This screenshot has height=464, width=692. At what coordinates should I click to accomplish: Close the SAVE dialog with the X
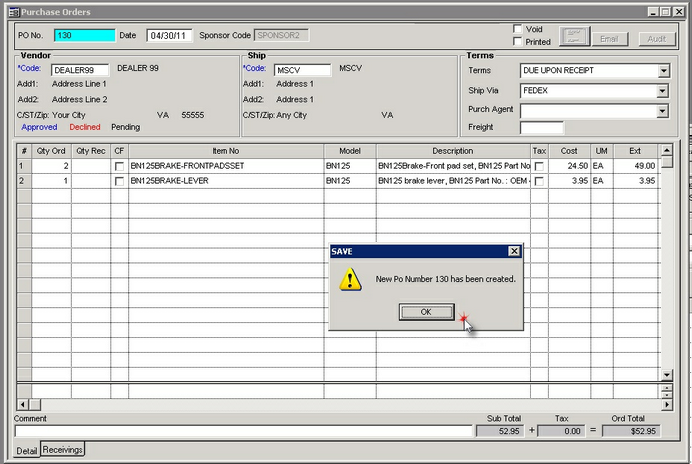(x=514, y=251)
